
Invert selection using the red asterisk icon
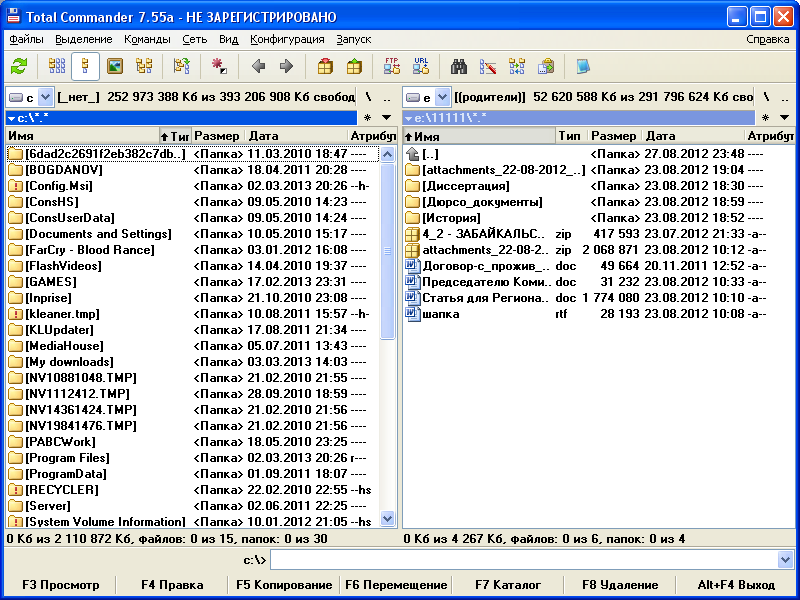coord(219,66)
